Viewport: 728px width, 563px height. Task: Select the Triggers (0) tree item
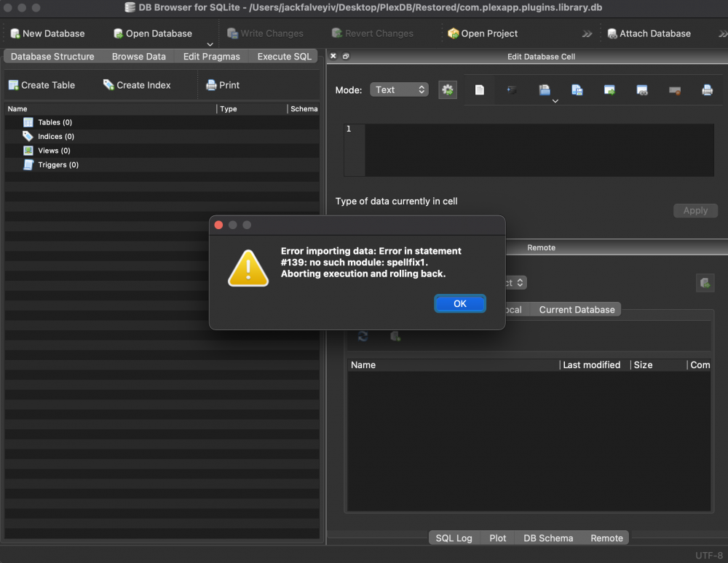[58, 164]
